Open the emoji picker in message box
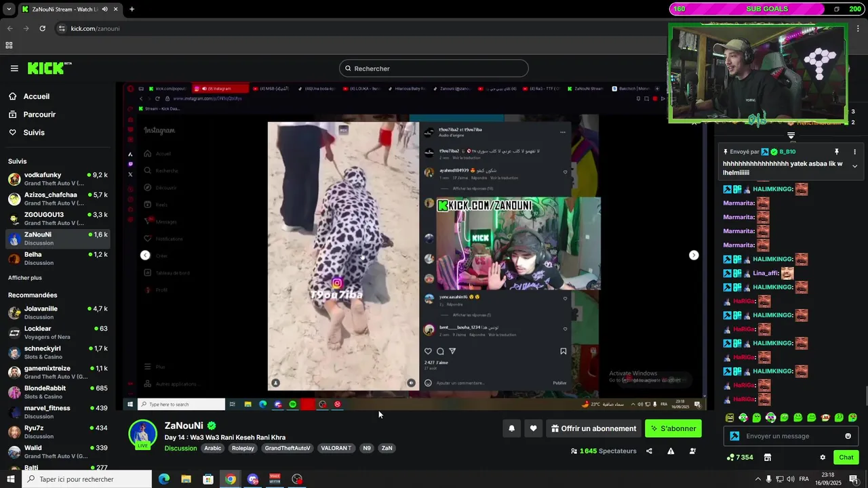The image size is (868, 488). [x=848, y=436]
